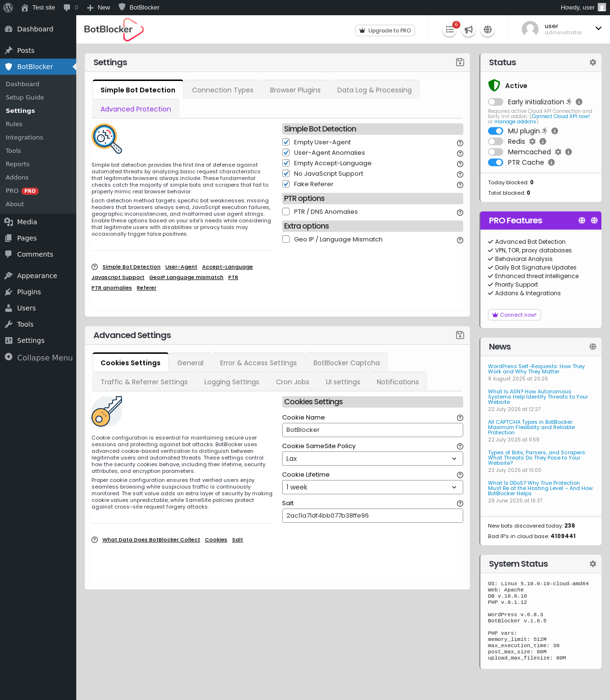Open Integrations in BotBlocker submenu
The width and height of the screenshot is (610, 700).
[x=24, y=137]
